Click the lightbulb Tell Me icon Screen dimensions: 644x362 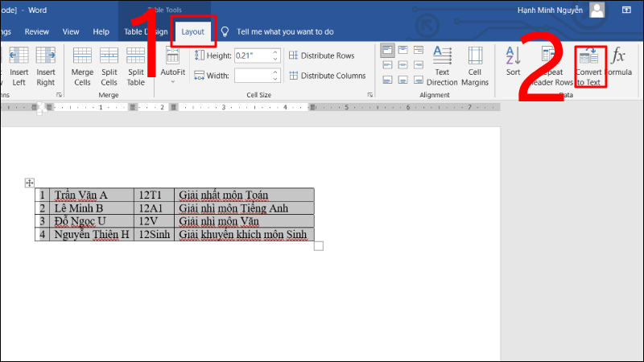[225, 31]
